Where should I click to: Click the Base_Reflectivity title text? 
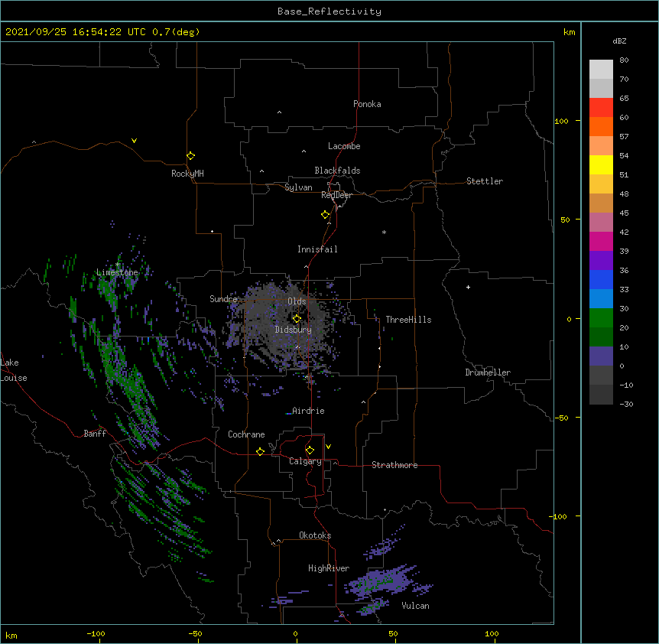329,11
